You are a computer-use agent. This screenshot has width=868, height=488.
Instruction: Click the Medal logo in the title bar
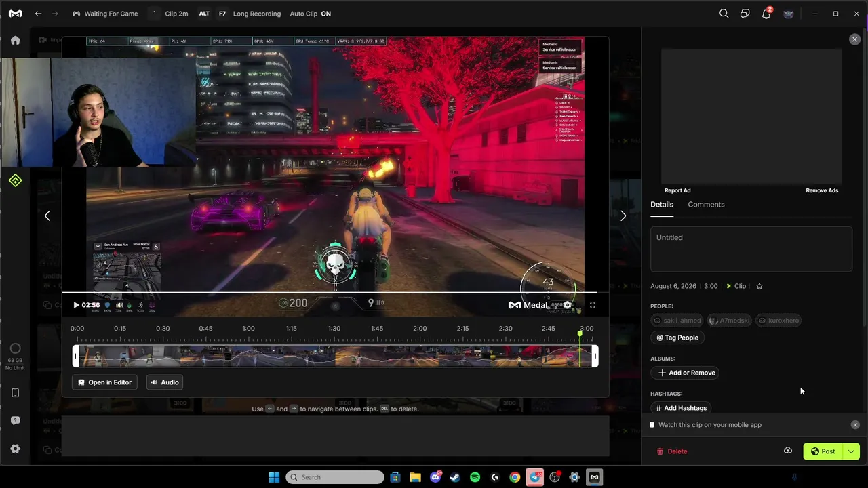(x=15, y=14)
